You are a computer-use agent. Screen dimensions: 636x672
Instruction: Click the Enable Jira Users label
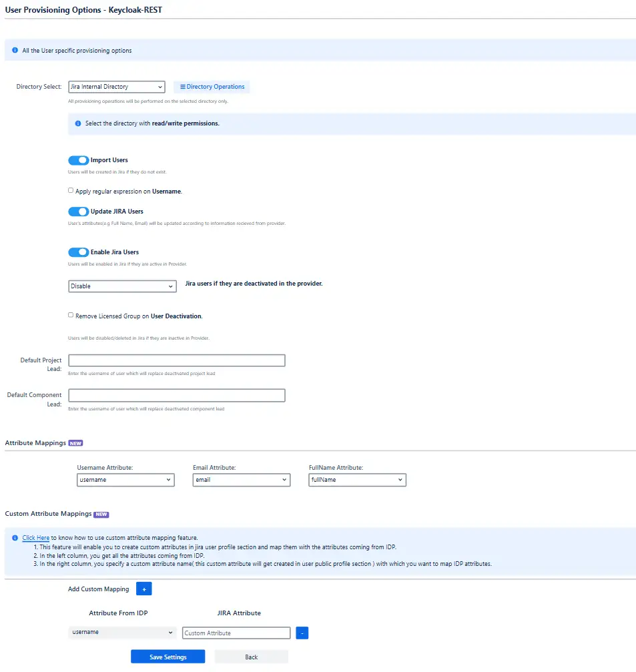tap(115, 252)
